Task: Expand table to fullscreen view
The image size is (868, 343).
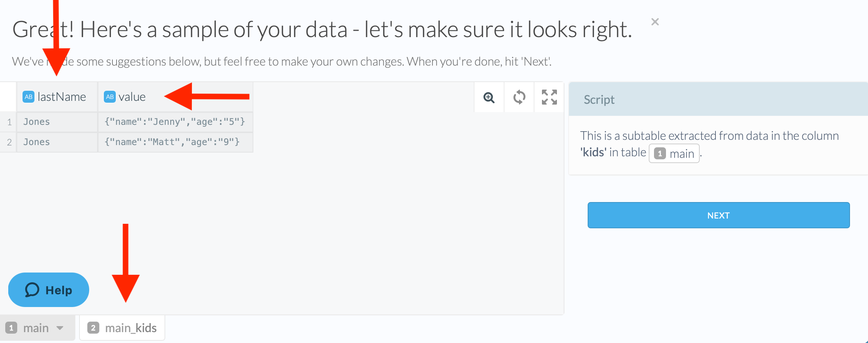Action: (x=549, y=97)
